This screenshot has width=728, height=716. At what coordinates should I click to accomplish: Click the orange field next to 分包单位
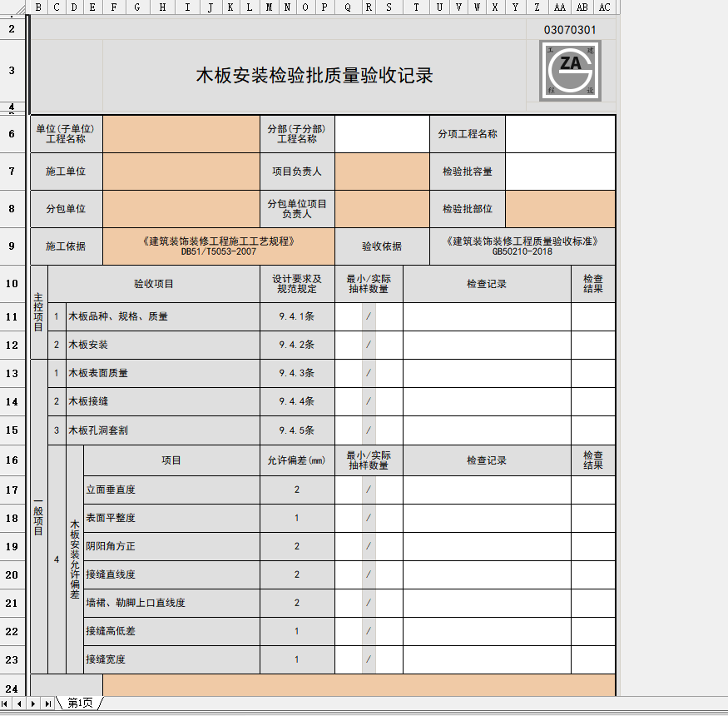pos(181,209)
